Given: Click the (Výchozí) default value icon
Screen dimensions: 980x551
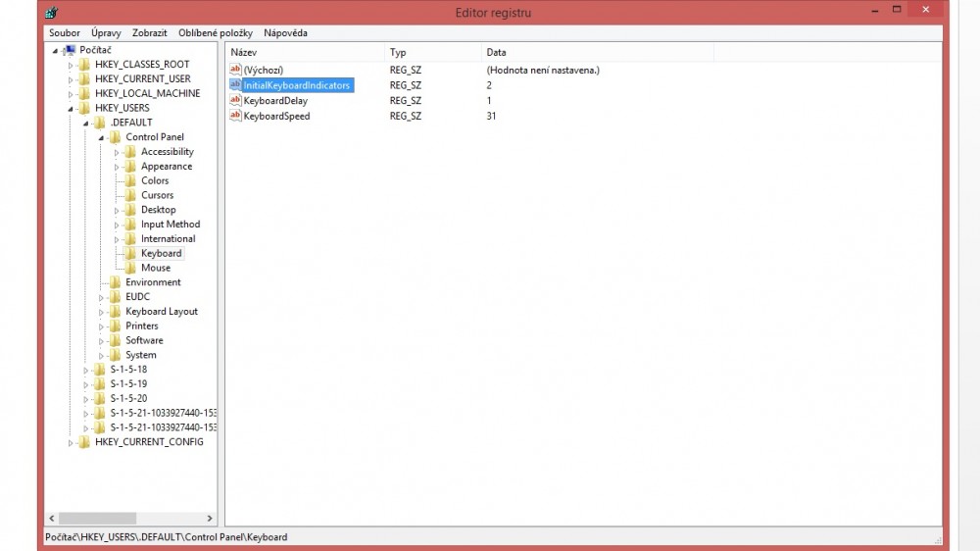Looking at the screenshot, I should 235,70.
